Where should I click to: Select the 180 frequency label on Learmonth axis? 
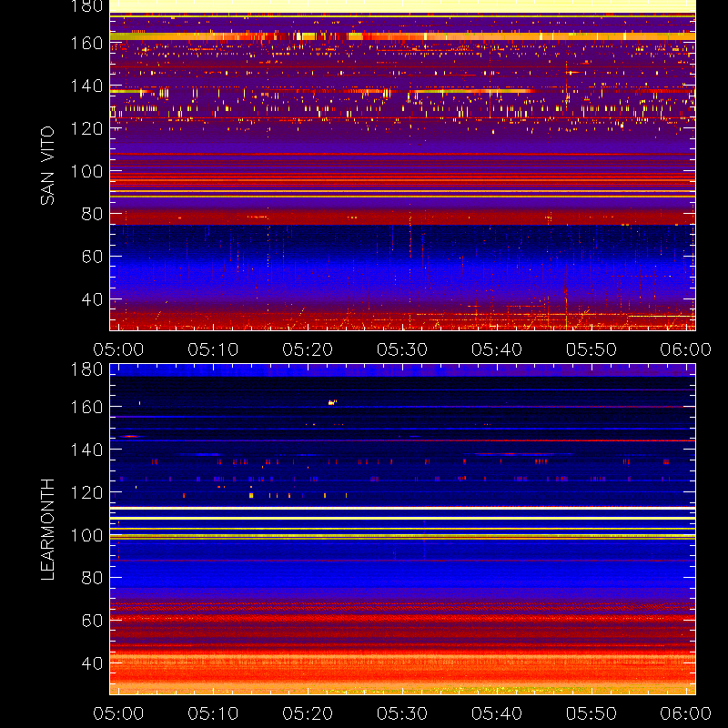pyautogui.click(x=86, y=369)
